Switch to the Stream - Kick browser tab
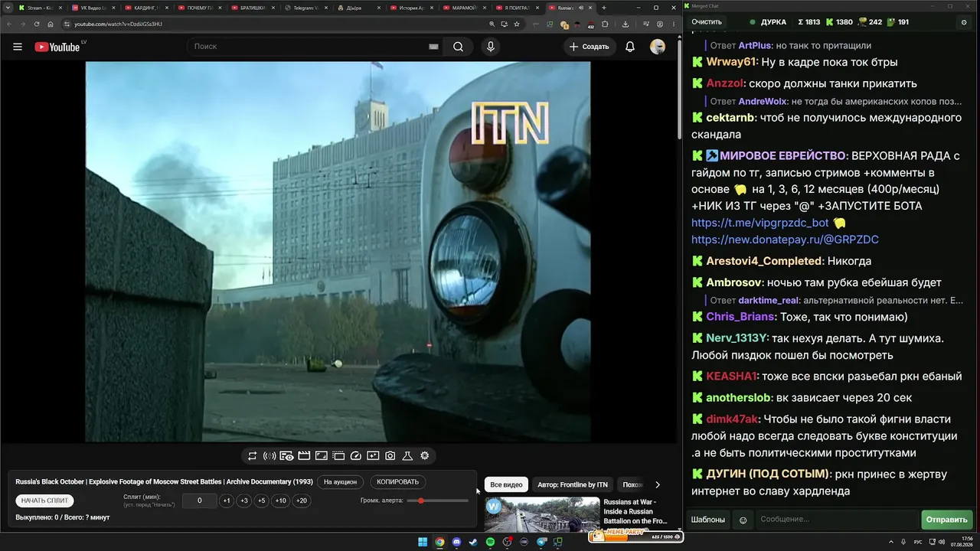Image resolution: width=980 pixels, height=551 pixels. pyautogui.click(x=40, y=8)
